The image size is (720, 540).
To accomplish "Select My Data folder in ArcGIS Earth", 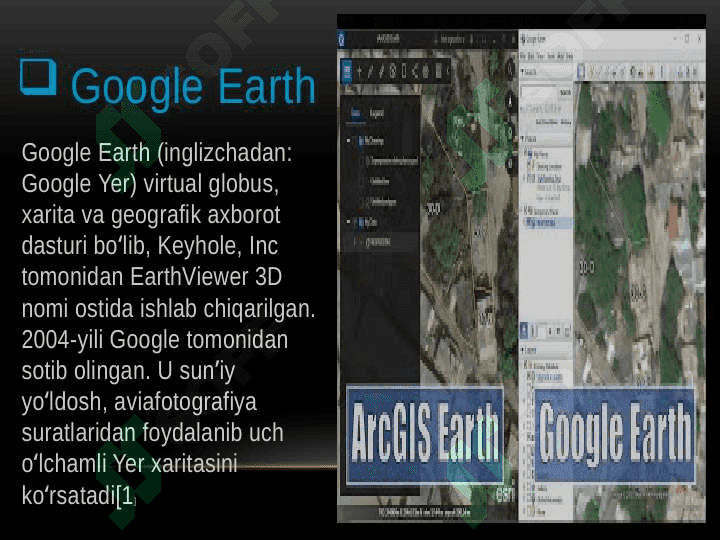I will 370,222.
